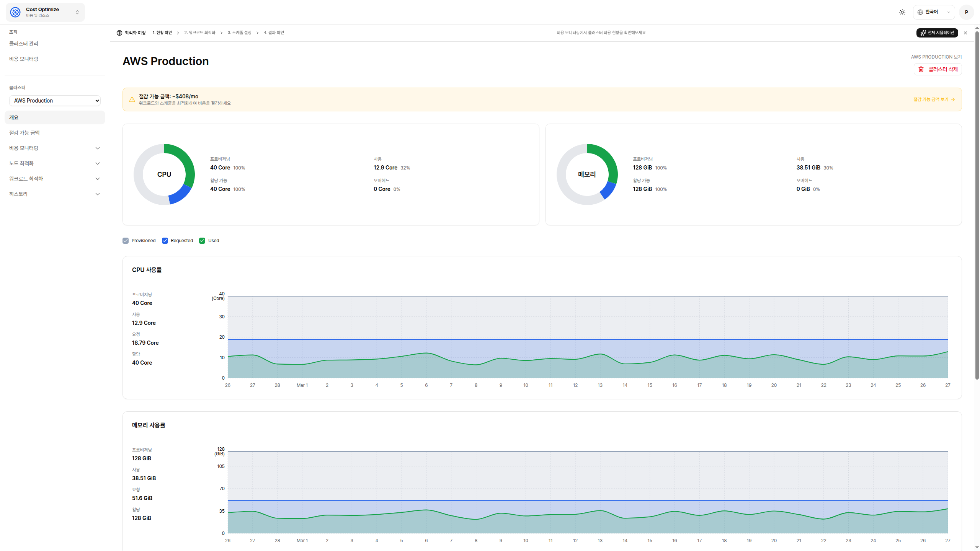Click the 절감 가능 금액: ~$408/mo text
This screenshot has width=980, height=551.
coord(169,96)
